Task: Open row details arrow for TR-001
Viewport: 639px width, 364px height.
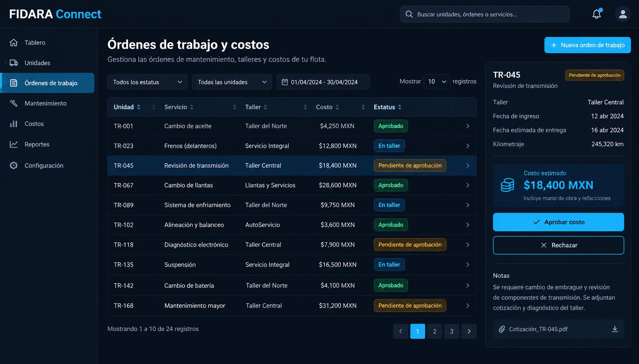Action: pyautogui.click(x=468, y=126)
